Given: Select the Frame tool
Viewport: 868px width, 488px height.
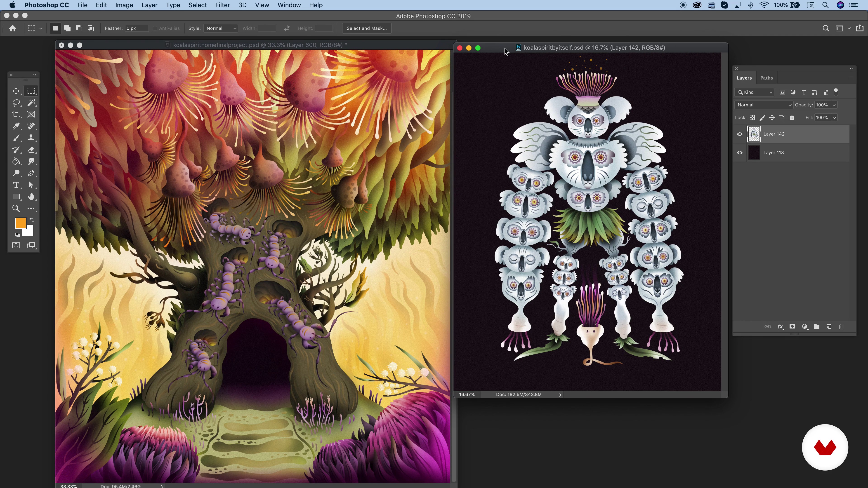Looking at the screenshot, I should pos(31,115).
